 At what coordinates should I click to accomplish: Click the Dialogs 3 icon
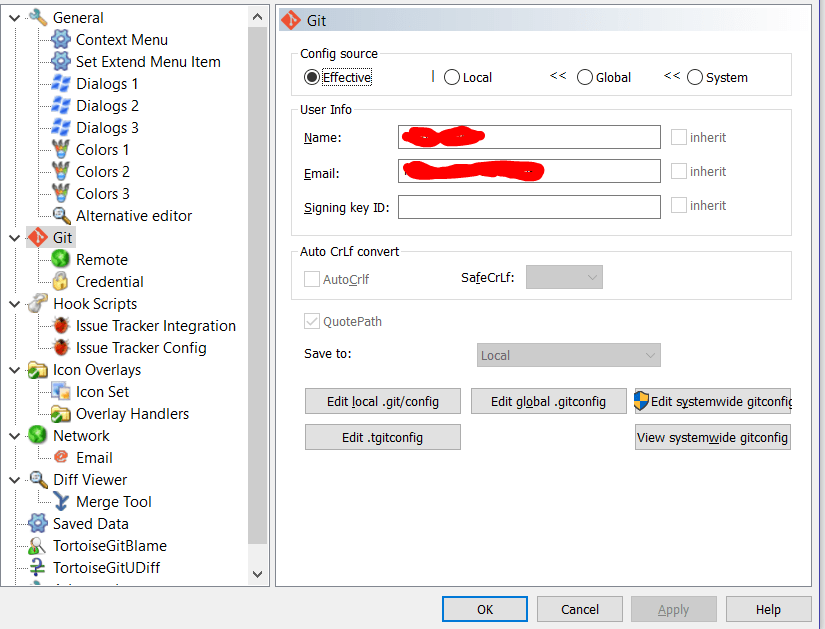[61, 127]
